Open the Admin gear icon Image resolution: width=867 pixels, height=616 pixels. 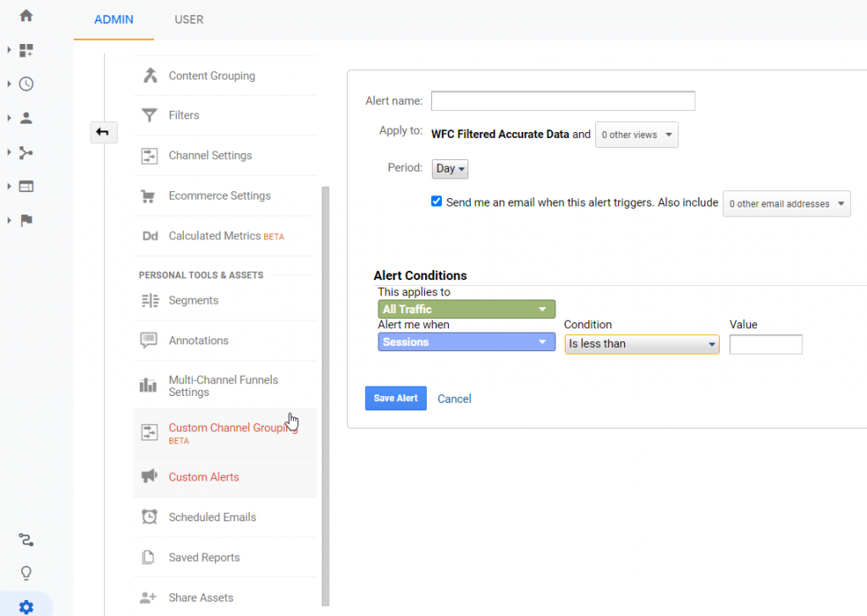pyautogui.click(x=26, y=608)
